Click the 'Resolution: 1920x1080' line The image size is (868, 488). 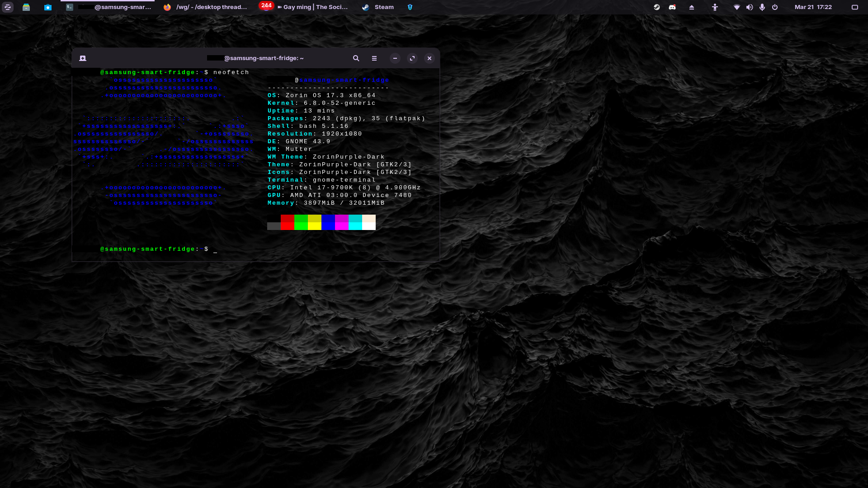(x=315, y=134)
